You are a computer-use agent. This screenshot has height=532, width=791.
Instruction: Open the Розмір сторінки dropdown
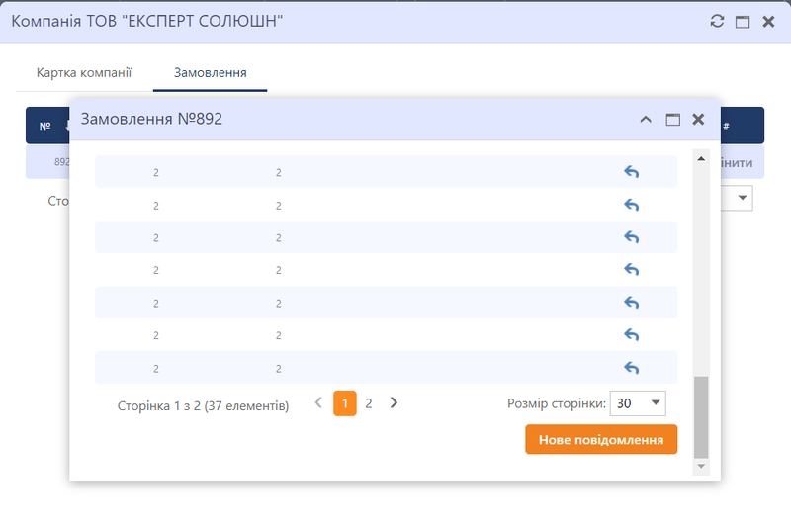pos(640,403)
